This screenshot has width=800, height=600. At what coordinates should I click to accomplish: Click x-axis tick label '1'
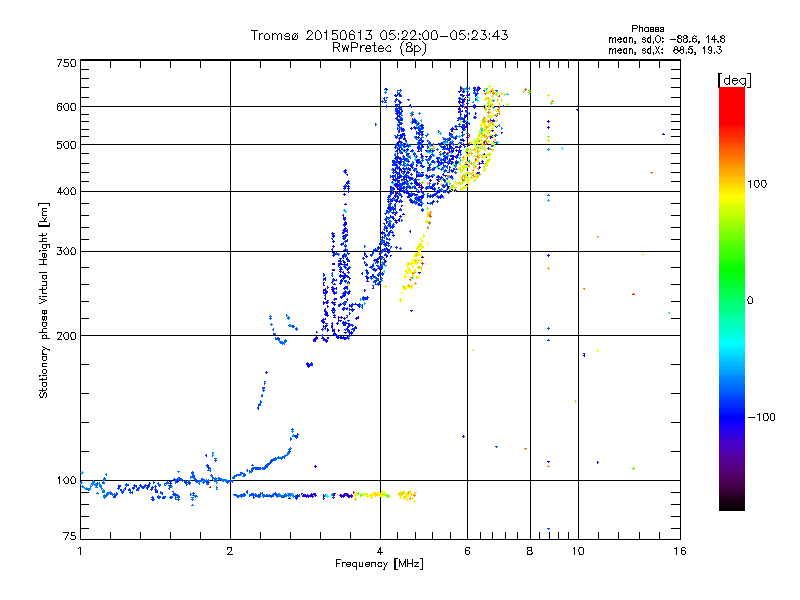80,551
